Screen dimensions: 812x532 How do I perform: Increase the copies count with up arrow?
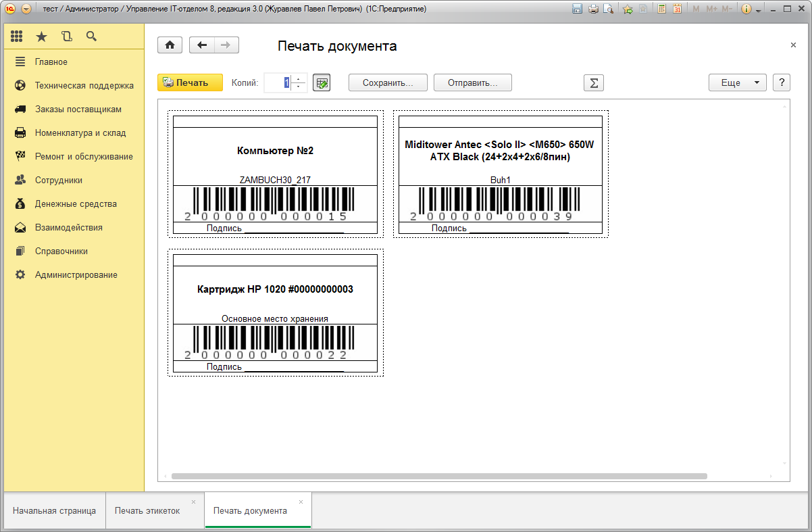pyautogui.click(x=299, y=78)
